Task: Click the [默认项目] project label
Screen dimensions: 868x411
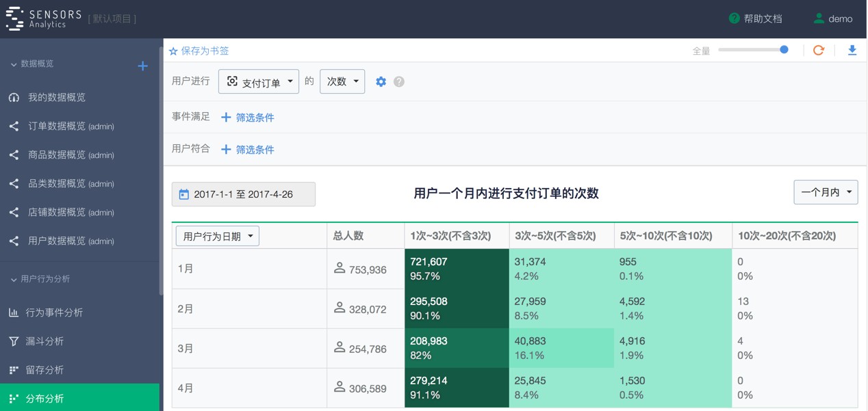Action: pos(112,19)
